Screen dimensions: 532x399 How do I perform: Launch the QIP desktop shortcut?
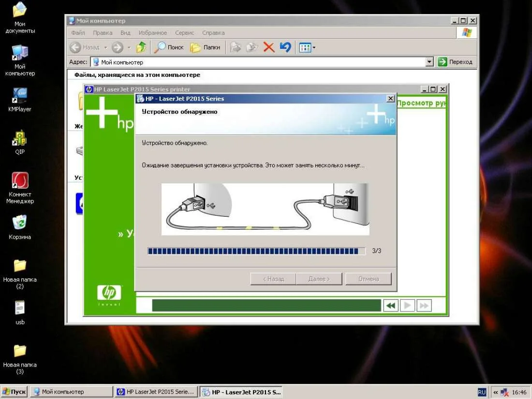coord(20,142)
